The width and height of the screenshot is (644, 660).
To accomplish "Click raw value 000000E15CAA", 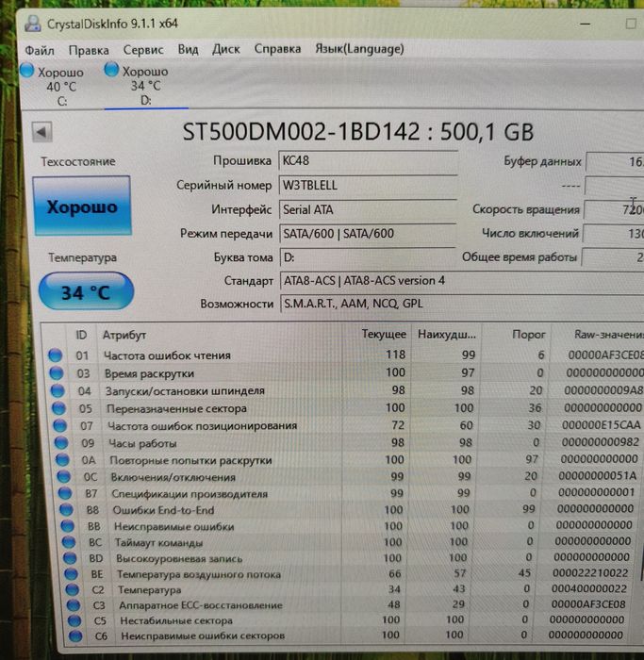I will [601, 425].
